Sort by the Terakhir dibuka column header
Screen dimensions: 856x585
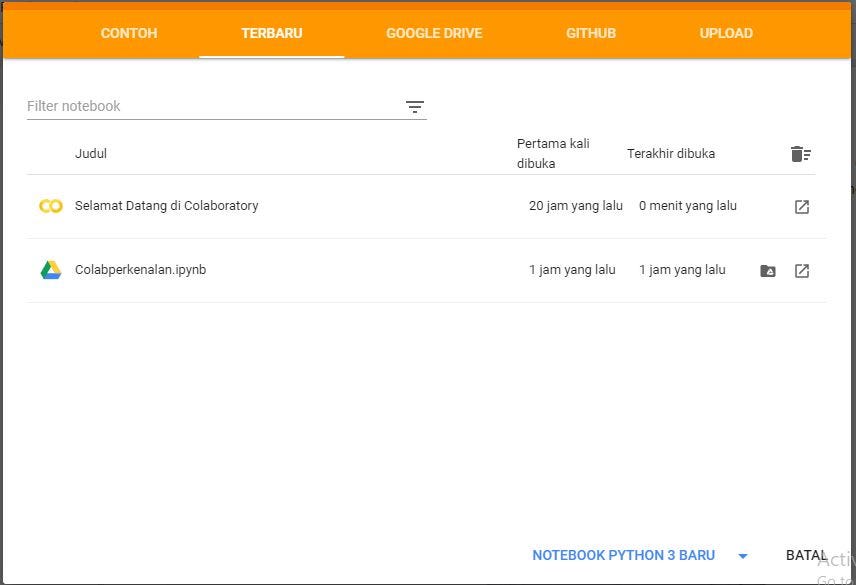click(x=671, y=154)
